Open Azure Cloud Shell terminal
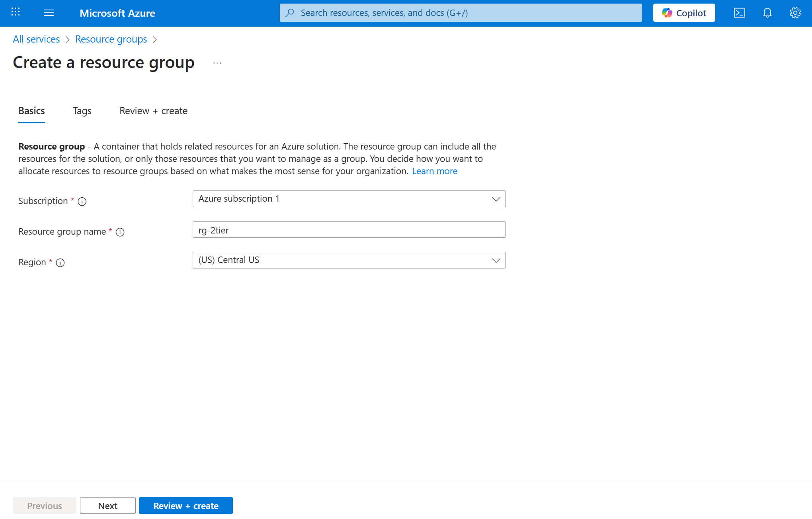812x519 pixels. [740, 12]
